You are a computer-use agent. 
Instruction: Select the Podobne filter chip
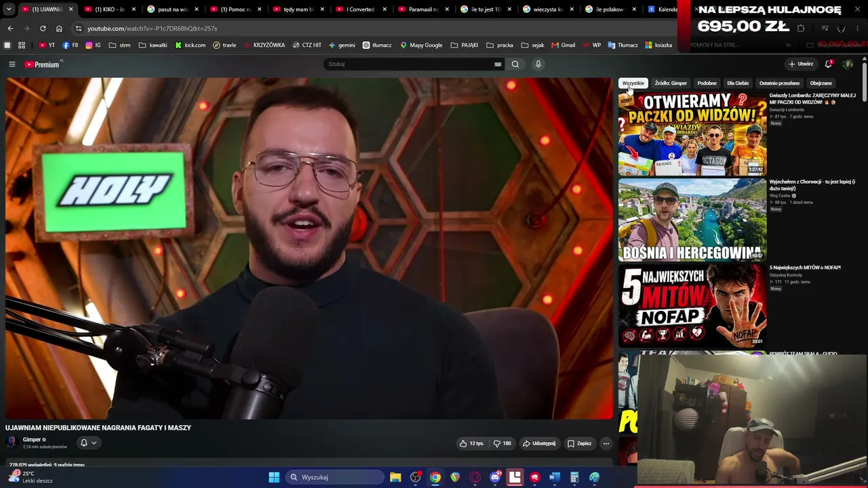[707, 83]
